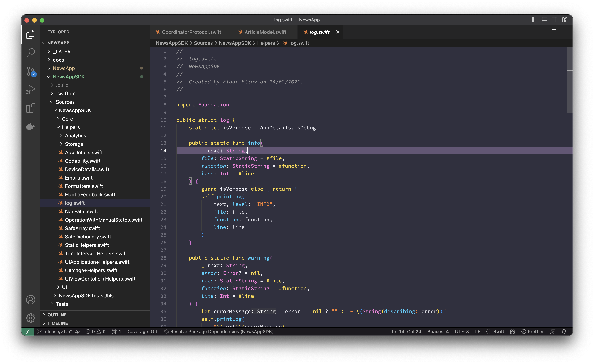Open the Docker view

[x=31, y=126]
